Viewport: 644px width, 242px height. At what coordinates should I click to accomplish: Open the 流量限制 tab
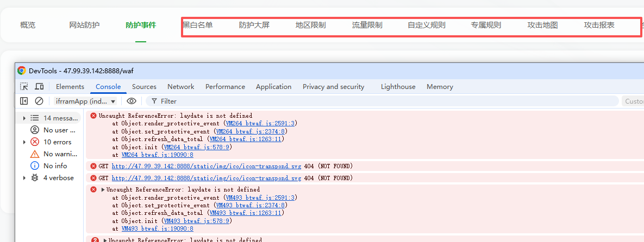[367, 25]
